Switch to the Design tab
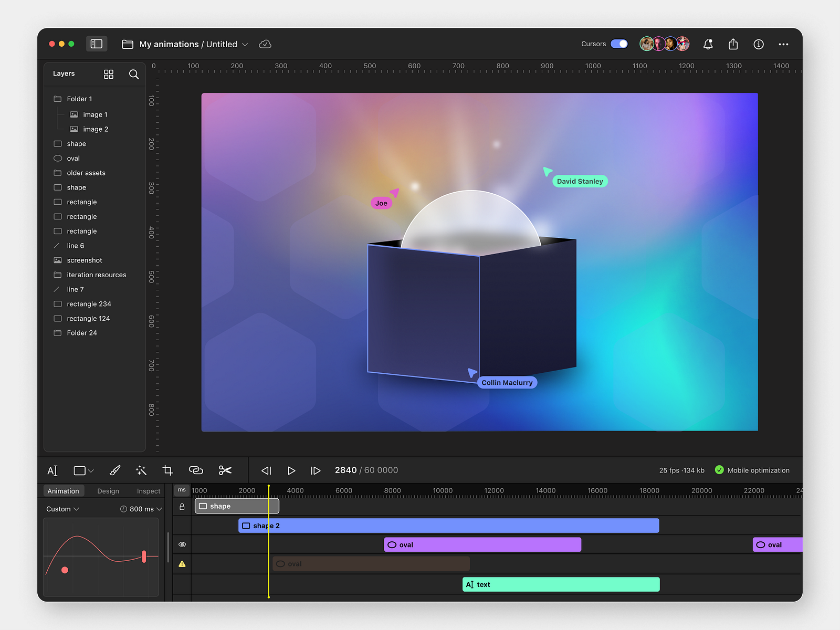 [108, 491]
